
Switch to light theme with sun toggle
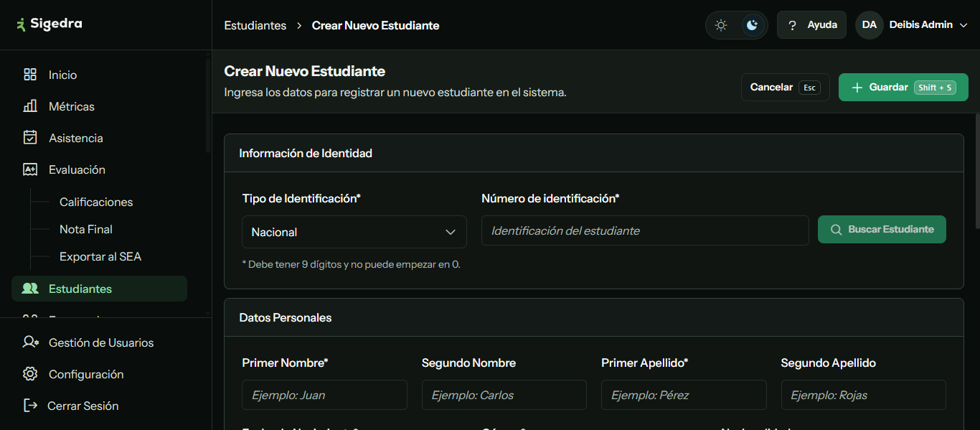(721, 25)
